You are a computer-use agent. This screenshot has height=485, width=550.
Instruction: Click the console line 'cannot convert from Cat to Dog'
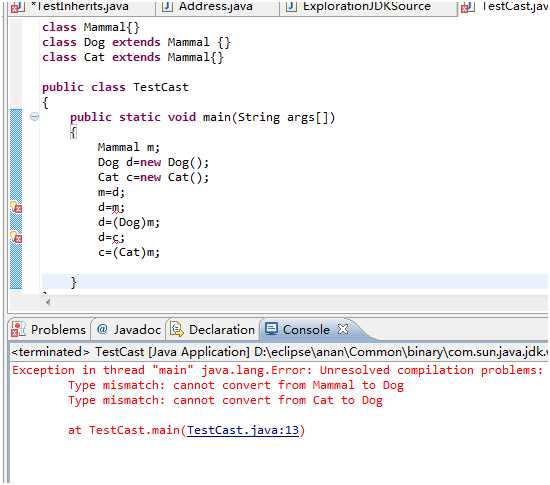point(225,400)
